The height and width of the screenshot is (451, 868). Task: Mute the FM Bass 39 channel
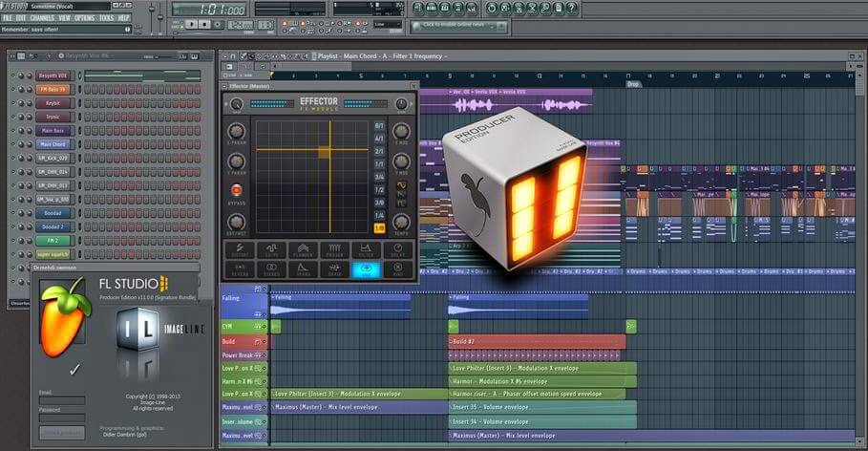pos(14,89)
